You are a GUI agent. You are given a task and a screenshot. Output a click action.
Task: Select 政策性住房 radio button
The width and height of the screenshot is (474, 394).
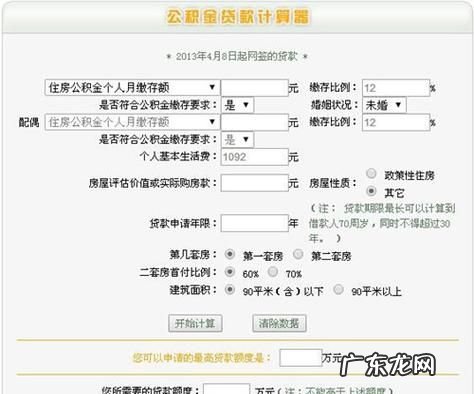tap(371, 174)
